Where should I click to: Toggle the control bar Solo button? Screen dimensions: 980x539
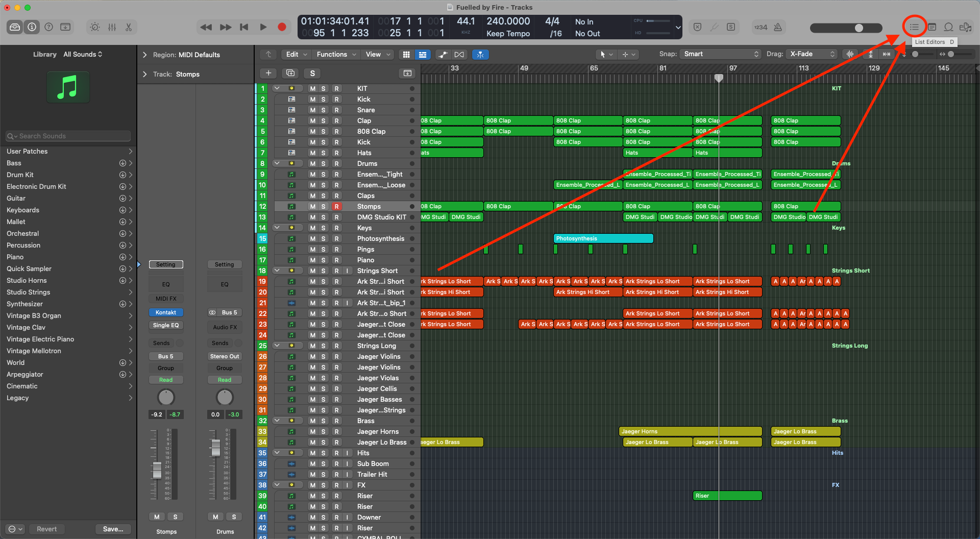tap(731, 27)
